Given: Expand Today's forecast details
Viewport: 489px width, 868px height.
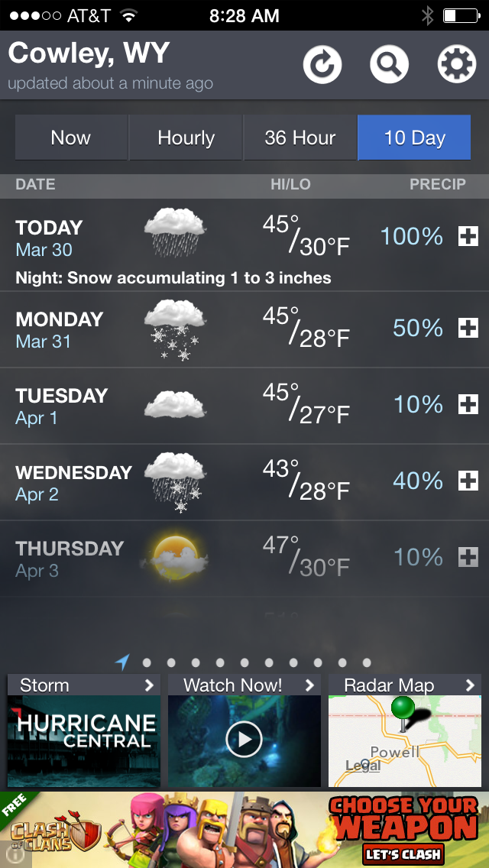Looking at the screenshot, I should click(468, 237).
